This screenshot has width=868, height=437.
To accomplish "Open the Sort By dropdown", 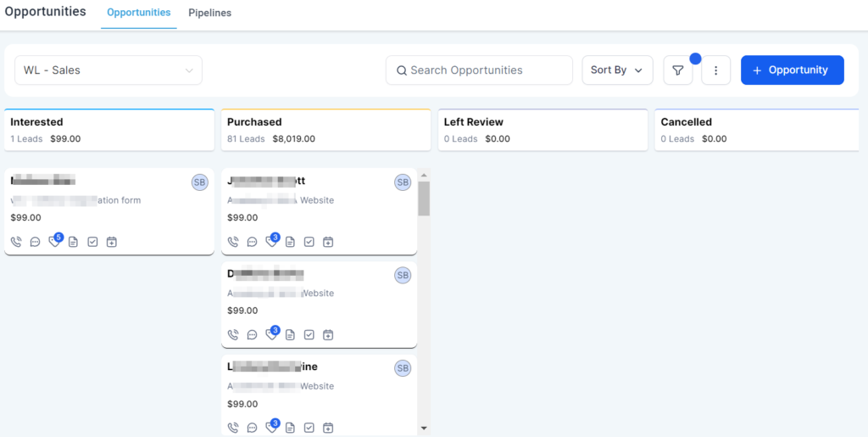I will (617, 70).
